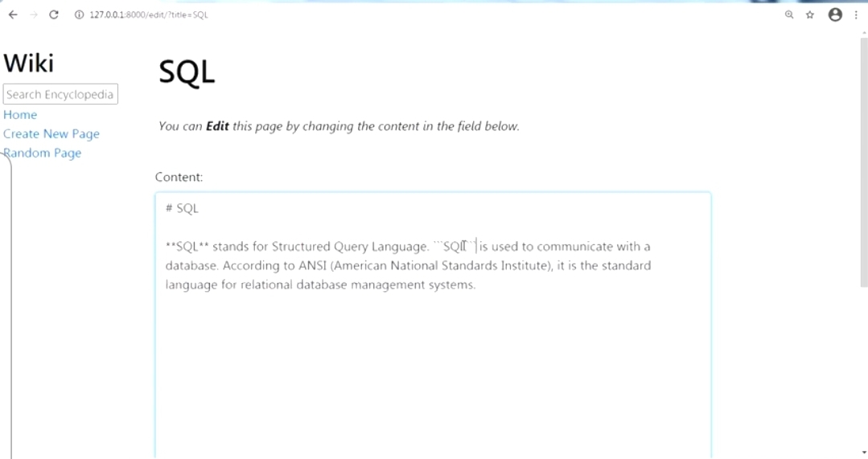The image size is (868, 459).
Task: Click the Search Encyclopedia field
Action: (60, 94)
